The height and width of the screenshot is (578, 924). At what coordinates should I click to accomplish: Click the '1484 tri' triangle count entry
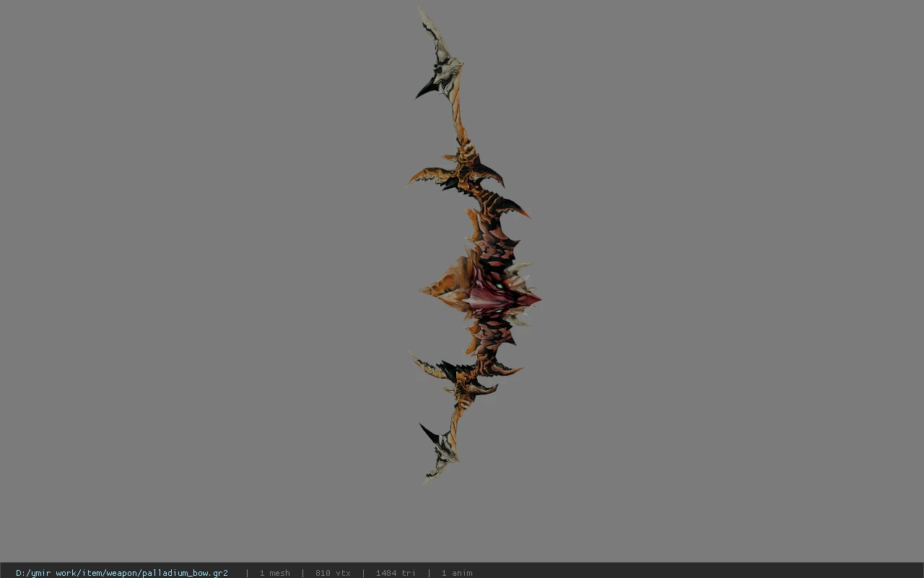(x=396, y=573)
